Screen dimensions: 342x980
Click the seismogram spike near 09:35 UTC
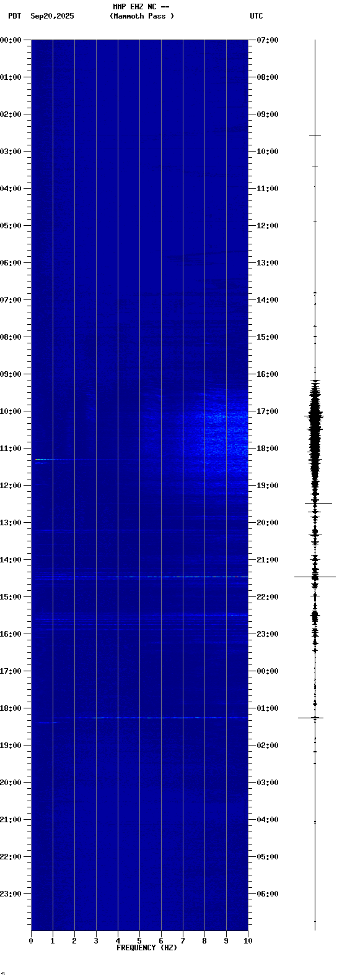click(x=315, y=135)
